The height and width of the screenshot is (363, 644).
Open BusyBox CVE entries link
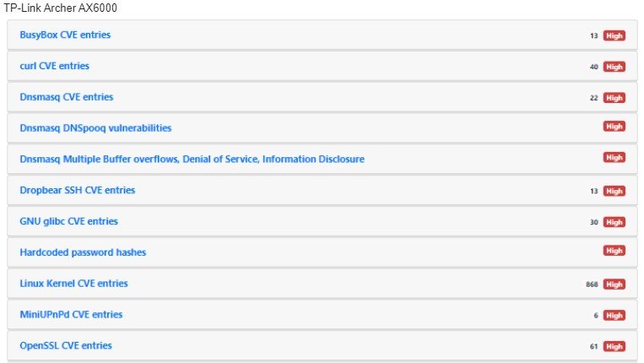(x=65, y=35)
